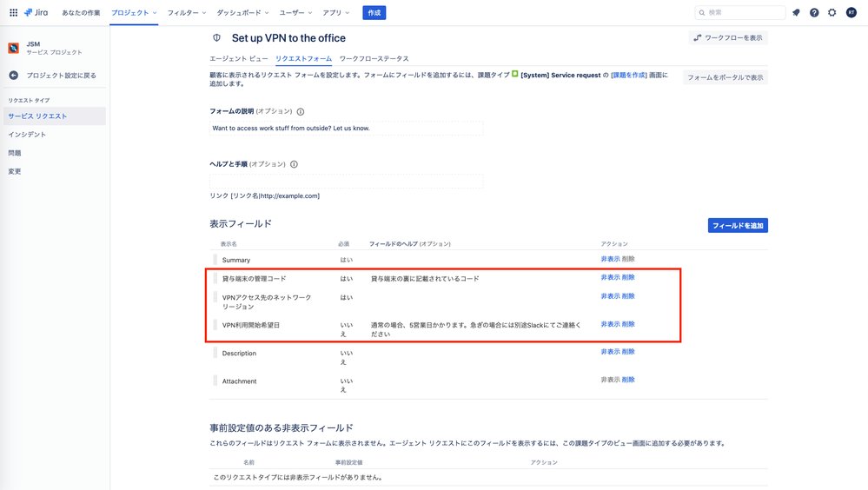
Task: Click back arrow icon for project settings
Action: [x=14, y=76]
